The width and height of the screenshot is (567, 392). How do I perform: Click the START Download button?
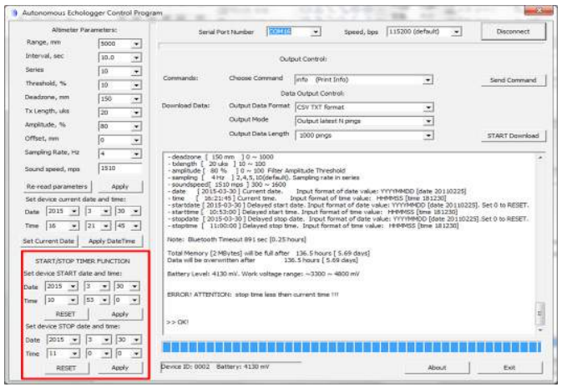pyautogui.click(x=513, y=135)
